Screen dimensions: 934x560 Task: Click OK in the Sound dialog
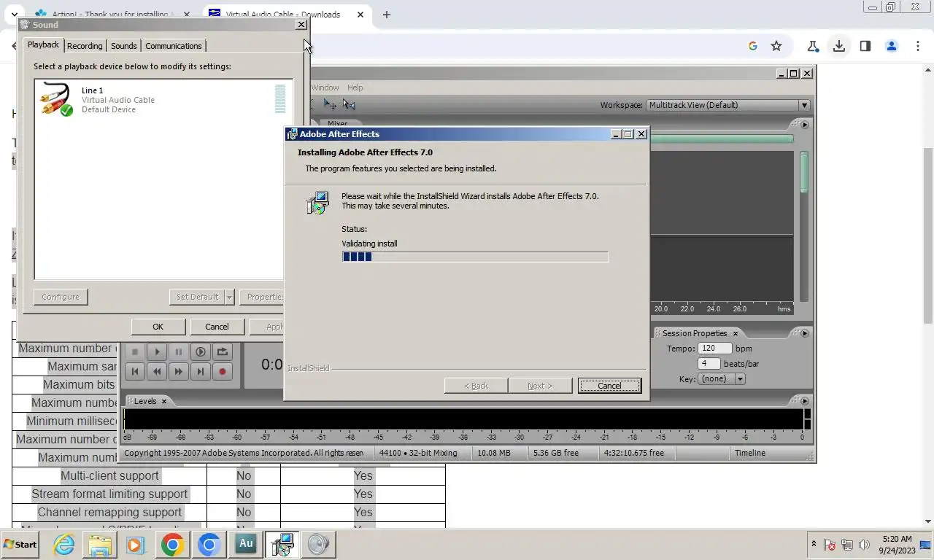(158, 327)
